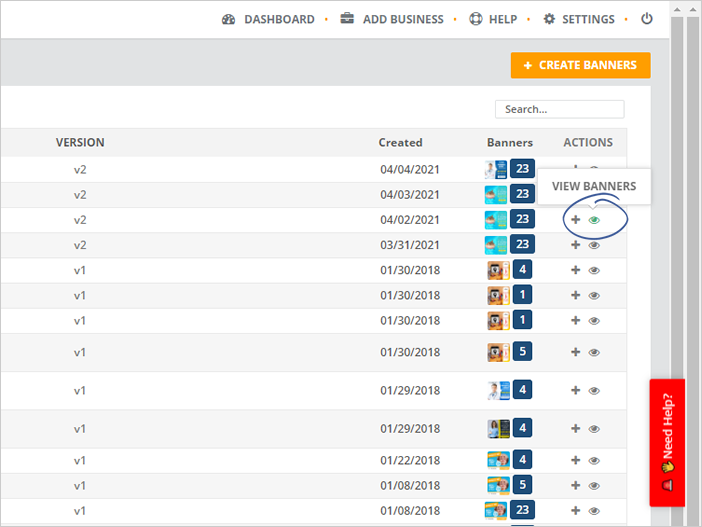The width and height of the screenshot is (702, 527).
Task: View banners for the 03/31/2021 row
Action: click(594, 245)
